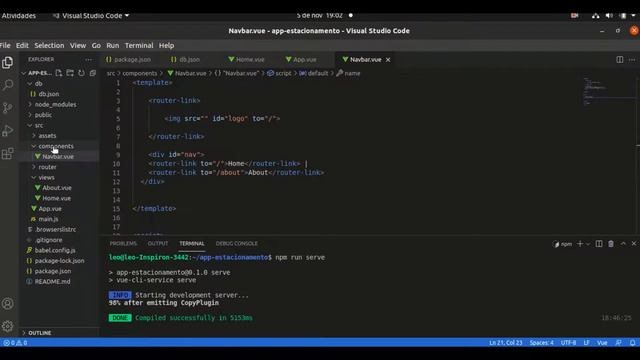Open the Manage gear icon
640x360 pixels.
pyautogui.click(x=7, y=326)
